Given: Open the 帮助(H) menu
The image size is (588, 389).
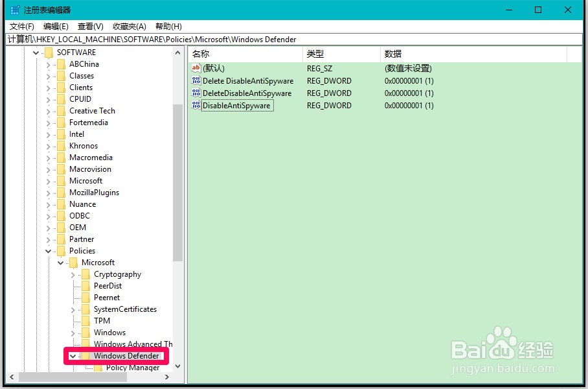Looking at the screenshot, I should [x=169, y=27].
